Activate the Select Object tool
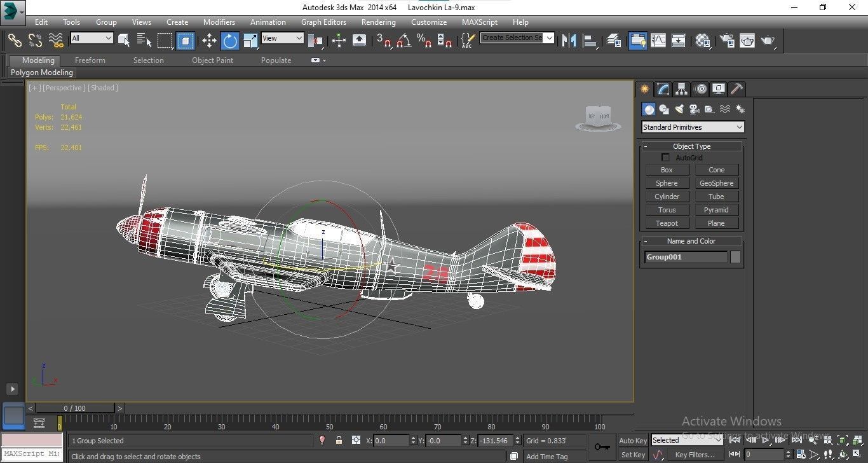Image resolution: width=868 pixels, height=463 pixels. (124, 41)
